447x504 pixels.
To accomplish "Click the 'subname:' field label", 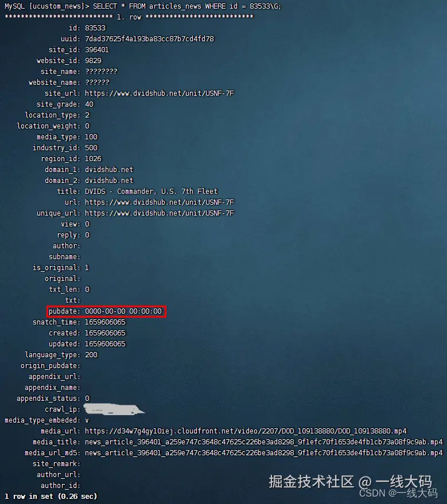I will pos(65,257).
